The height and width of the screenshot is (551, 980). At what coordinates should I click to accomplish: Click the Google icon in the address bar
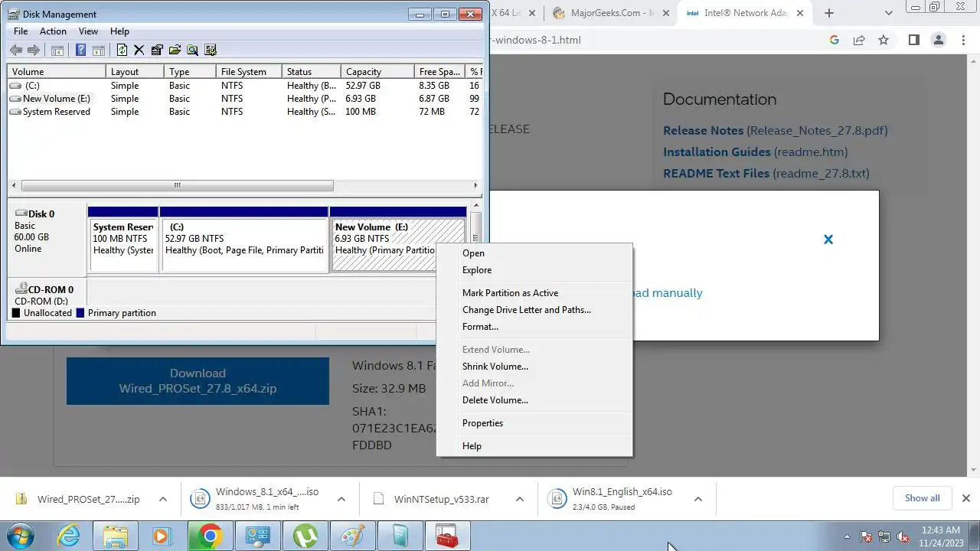[x=835, y=40]
